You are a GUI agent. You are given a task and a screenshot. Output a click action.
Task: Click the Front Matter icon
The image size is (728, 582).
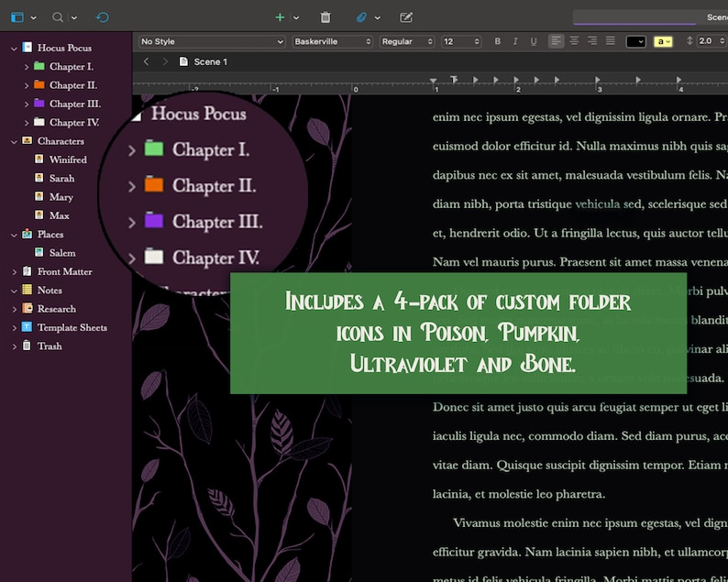point(28,271)
